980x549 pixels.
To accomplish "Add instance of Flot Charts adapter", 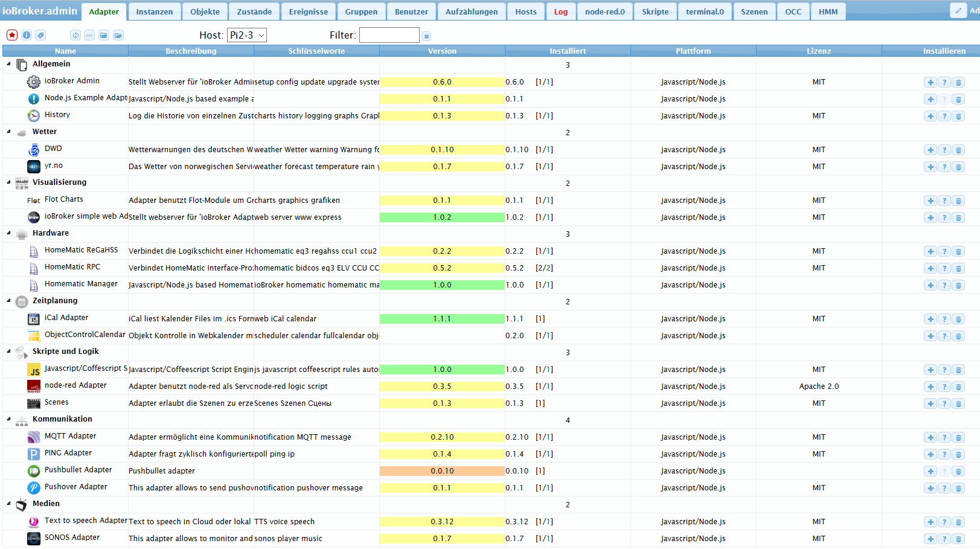I will 930,201.
